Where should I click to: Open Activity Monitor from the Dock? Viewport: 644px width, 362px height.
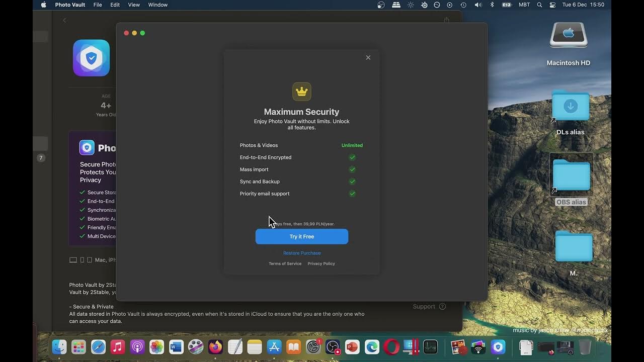(x=430, y=346)
